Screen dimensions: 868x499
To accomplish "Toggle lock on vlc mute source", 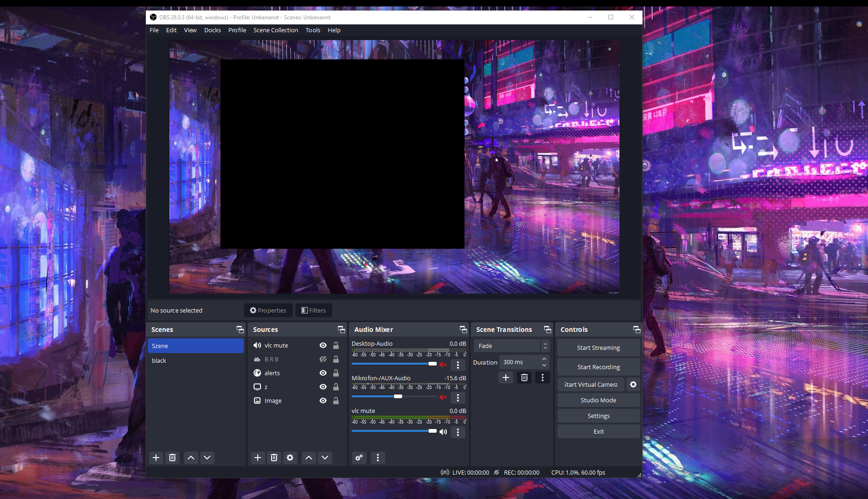I will point(336,345).
